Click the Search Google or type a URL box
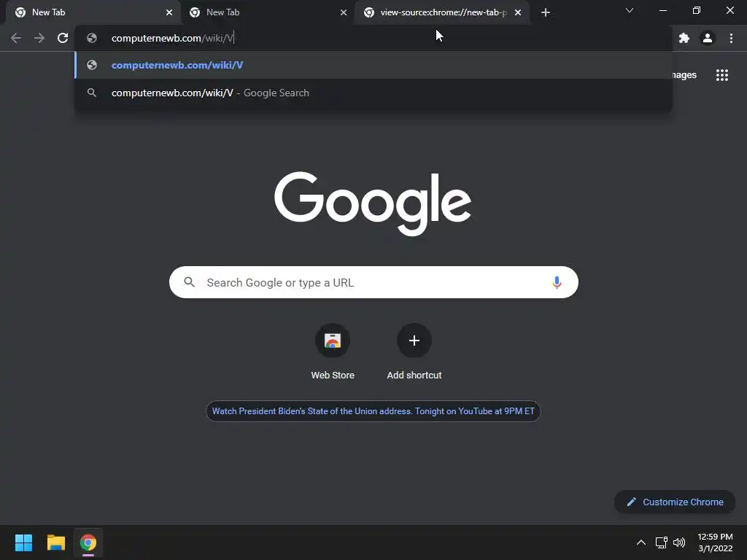 [373, 282]
